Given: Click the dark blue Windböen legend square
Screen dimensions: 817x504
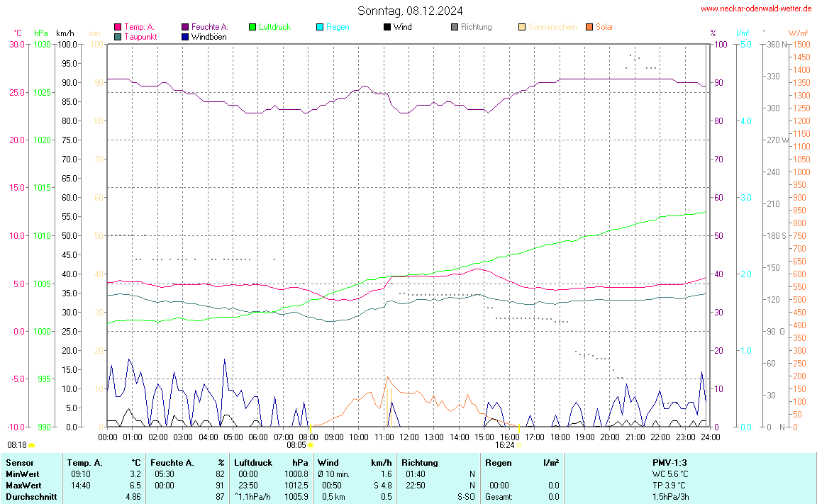Looking at the screenshot, I should pyautogui.click(x=186, y=36).
